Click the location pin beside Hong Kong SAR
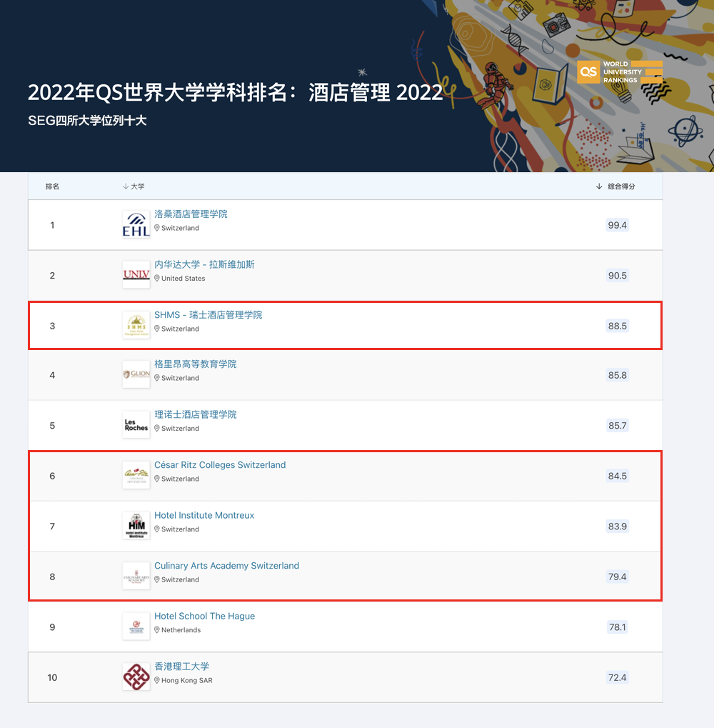Viewport: 714px width, 728px height. (157, 680)
